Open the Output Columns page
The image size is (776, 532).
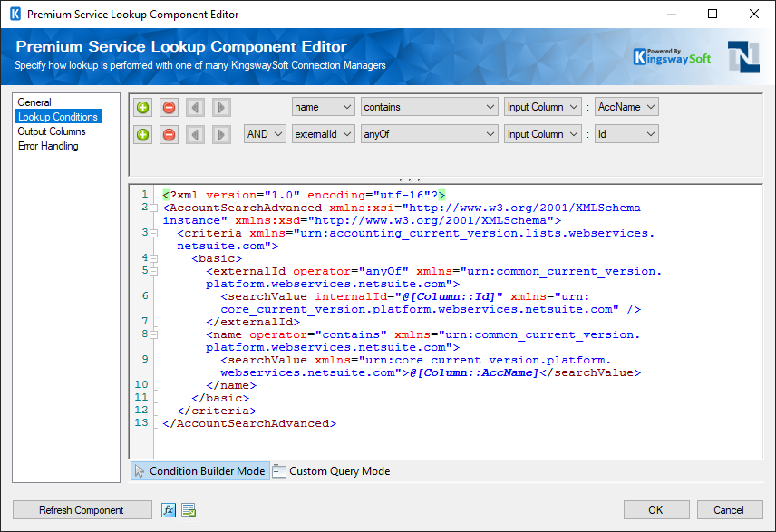pos(52,131)
